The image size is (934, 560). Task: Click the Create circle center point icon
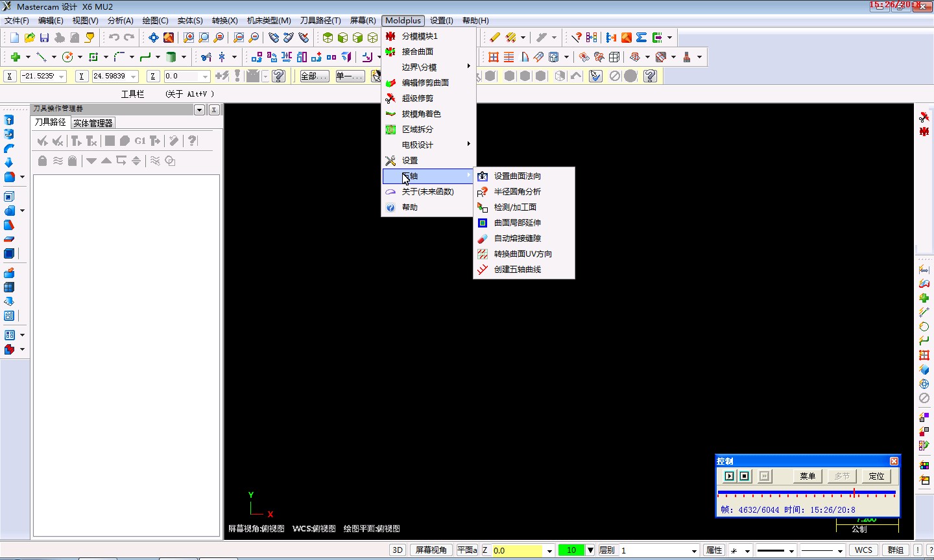click(x=67, y=57)
